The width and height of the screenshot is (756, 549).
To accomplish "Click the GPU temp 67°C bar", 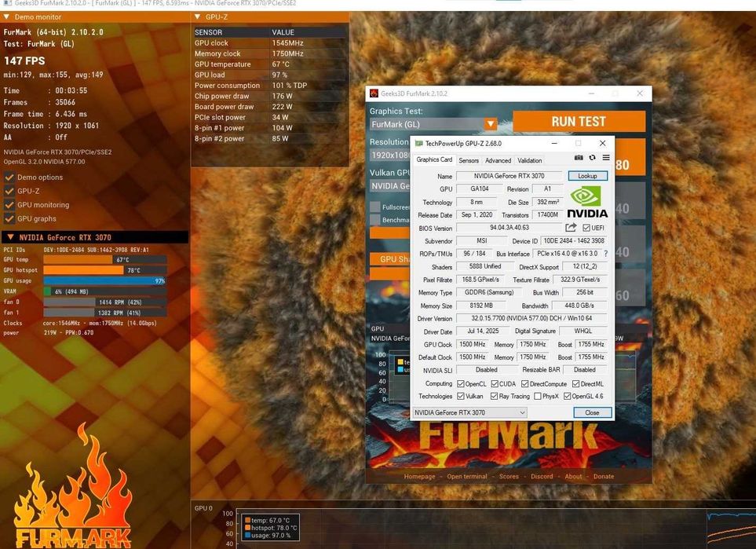I will pyautogui.click(x=104, y=259).
